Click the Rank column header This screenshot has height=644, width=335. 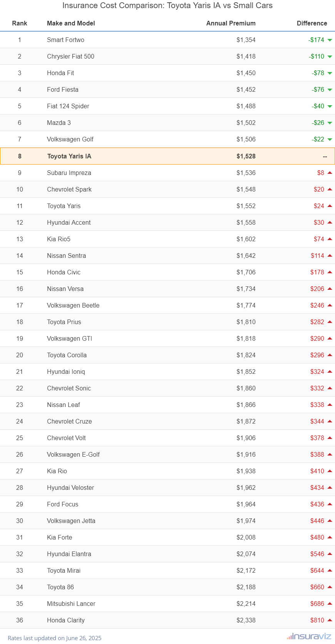coord(20,23)
